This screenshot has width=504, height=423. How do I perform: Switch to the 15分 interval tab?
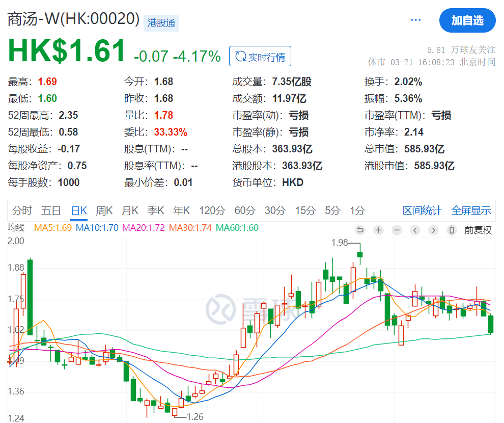(305, 210)
